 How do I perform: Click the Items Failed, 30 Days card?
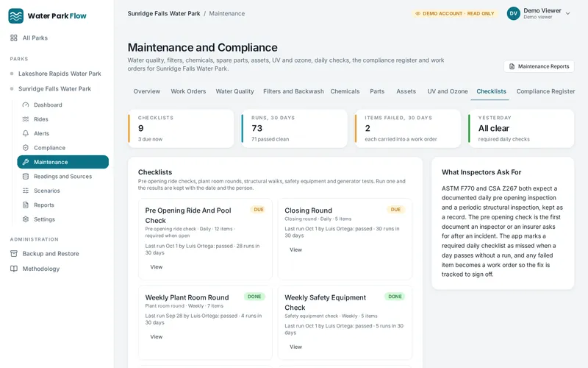pyautogui.click(x=408, y=128)
